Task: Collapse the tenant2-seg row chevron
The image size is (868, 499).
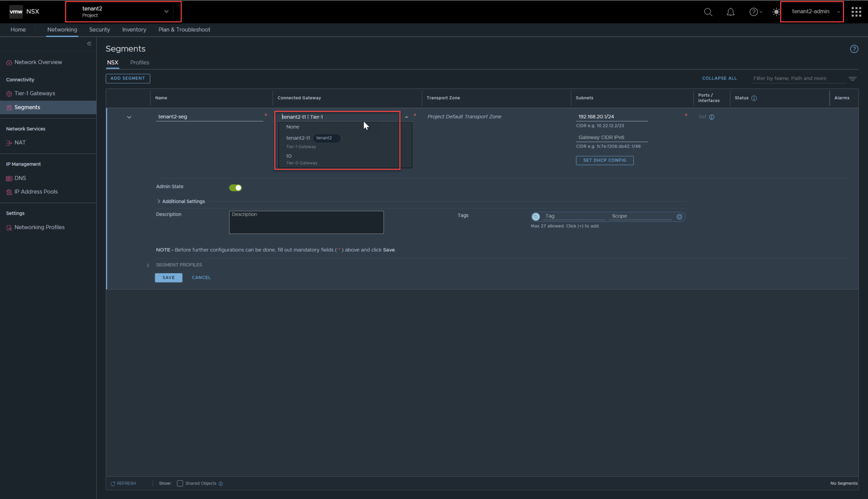Action: pyautogui.click(x=129, y=117)
